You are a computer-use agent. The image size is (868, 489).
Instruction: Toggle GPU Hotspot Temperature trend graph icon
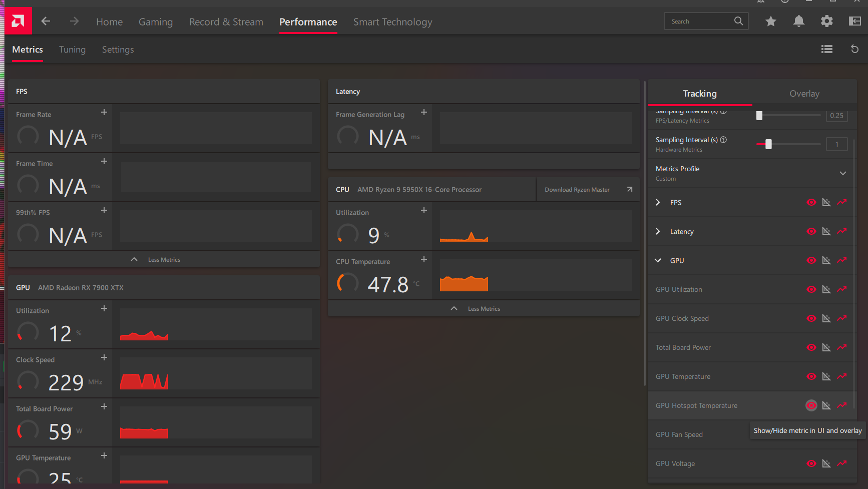(x=842, y=405)
